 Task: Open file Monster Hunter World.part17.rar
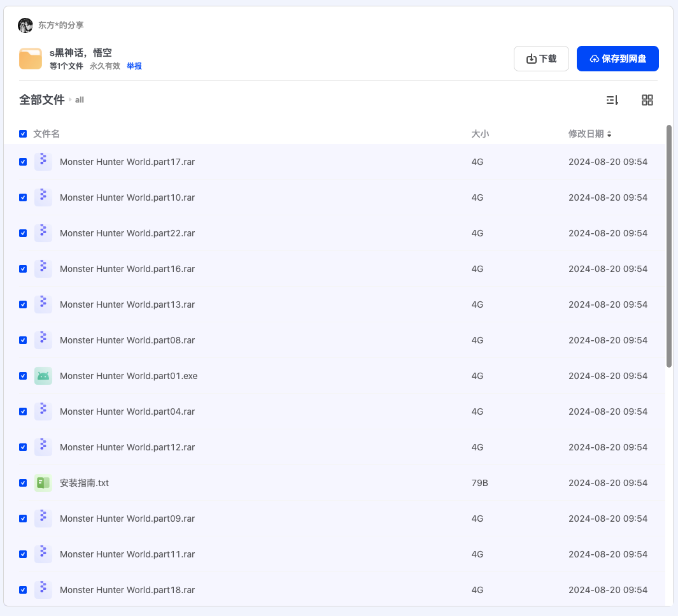point(127,162)
